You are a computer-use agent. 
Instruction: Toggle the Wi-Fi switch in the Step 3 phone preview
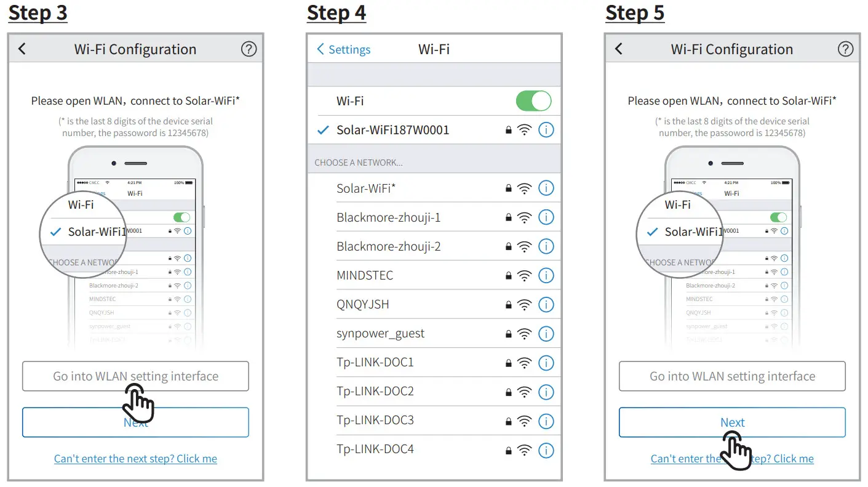pyautogui.click(x=181, y=217)
